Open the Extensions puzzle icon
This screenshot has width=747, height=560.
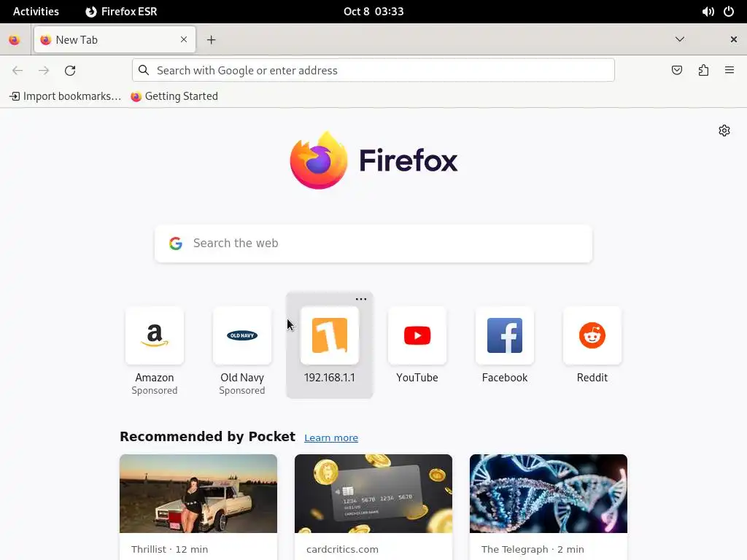(703, 71)
